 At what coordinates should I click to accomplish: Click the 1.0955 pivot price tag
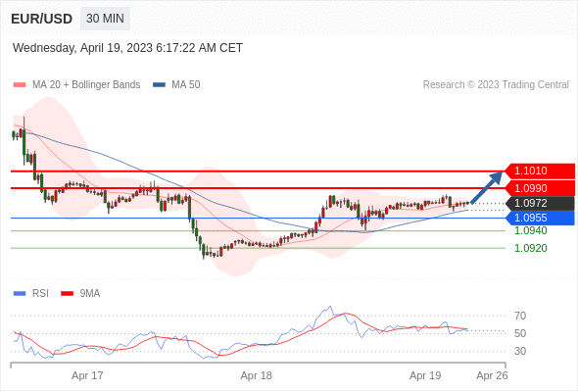point(540,218)
